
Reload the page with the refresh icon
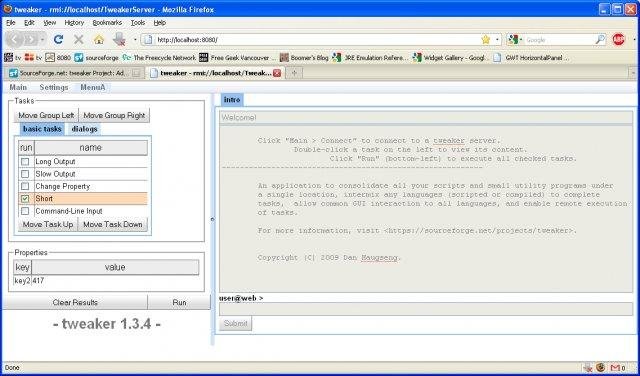point(58,40)
